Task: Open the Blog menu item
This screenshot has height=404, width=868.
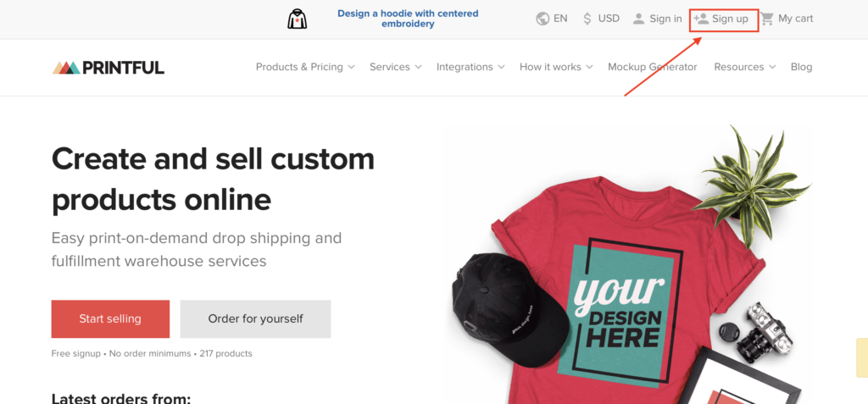Action: pyautogui.click(x=801, y=67)
